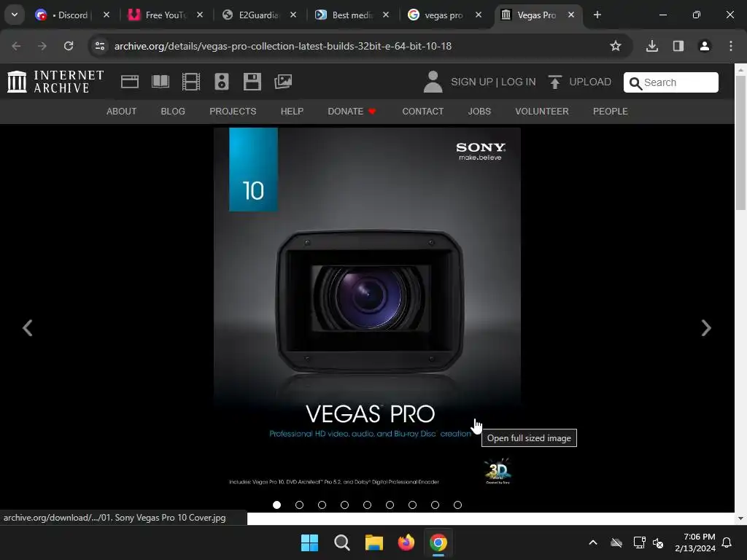Open the Texts book icon
Image resolution: width=747 pixels, height=560 pixels.
pos(160,82)
